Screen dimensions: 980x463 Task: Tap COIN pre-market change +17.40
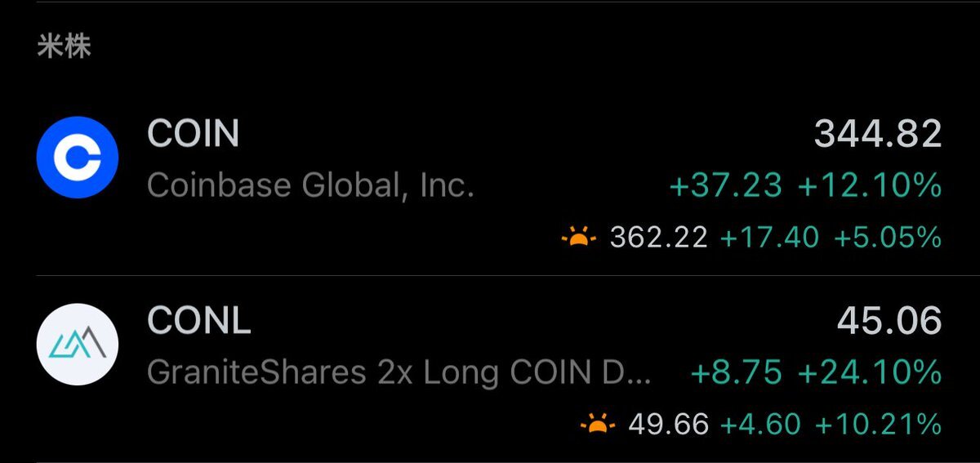[x=769, y=238]
